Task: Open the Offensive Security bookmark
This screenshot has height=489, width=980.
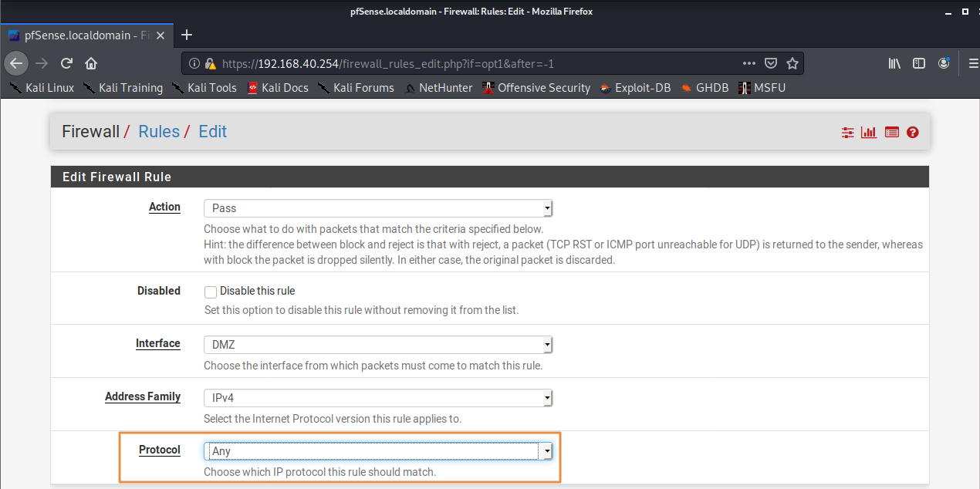Action: (x=536, y=88)
